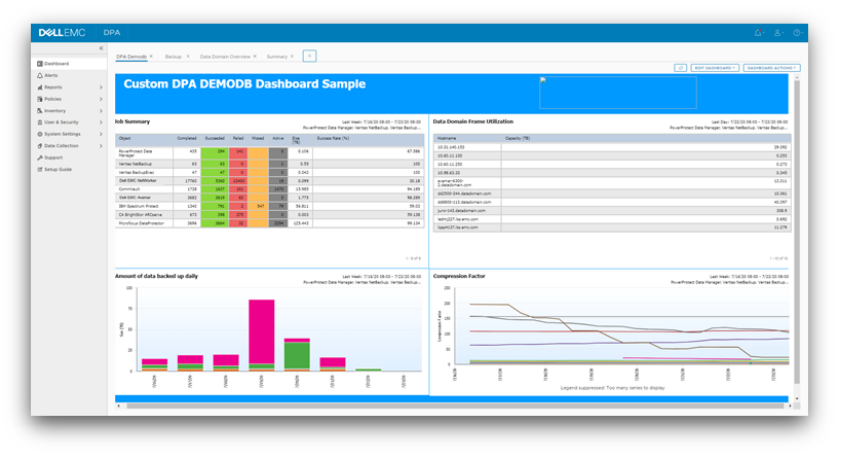Add a new dashboard tab with plus
This screenshot has width=842, height=455.
pyautogui.click(x=309, y=56)
